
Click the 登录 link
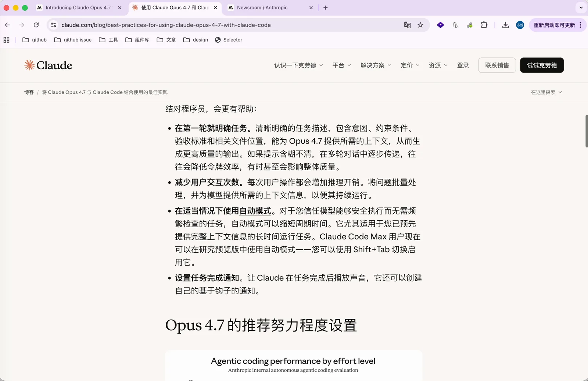[463, 65]
